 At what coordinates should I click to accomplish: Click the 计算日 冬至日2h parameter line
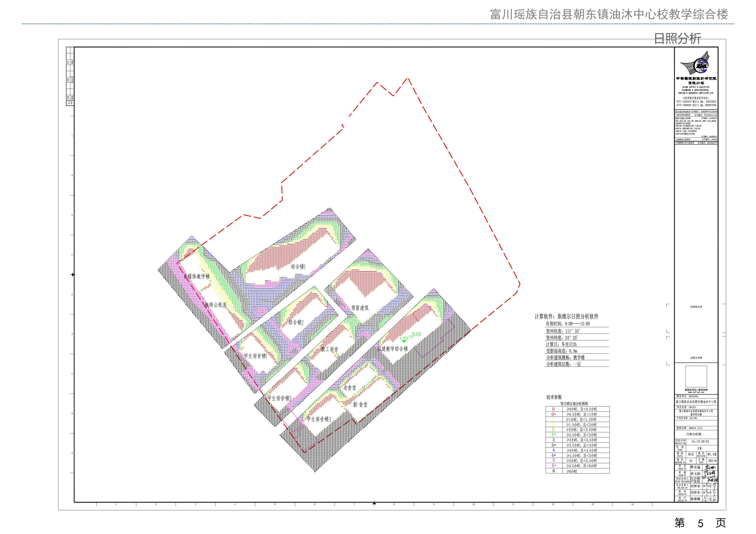[x=561, y=344]
